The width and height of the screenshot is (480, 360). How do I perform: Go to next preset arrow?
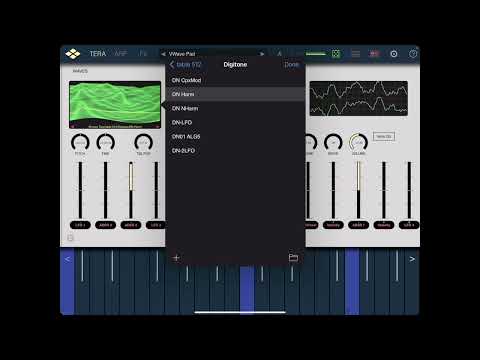[262, 54]
